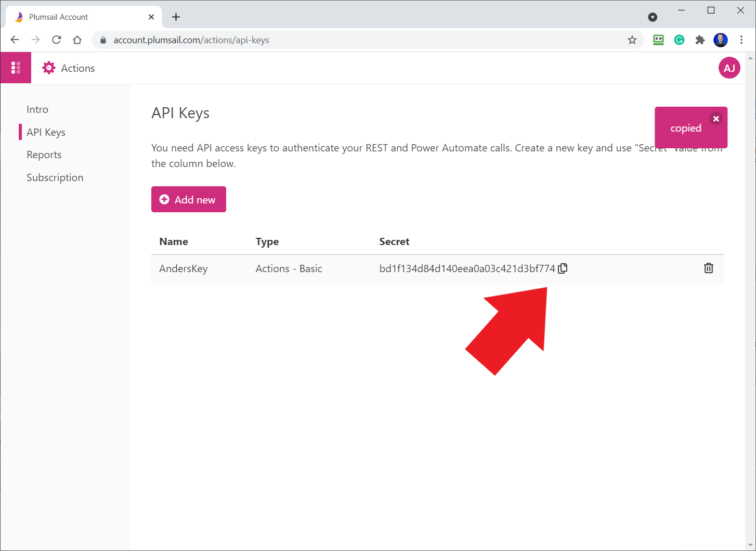Open a new browser tab
Image resolution: width=756 pixels, height=551 pixels.
click(176, 17)
